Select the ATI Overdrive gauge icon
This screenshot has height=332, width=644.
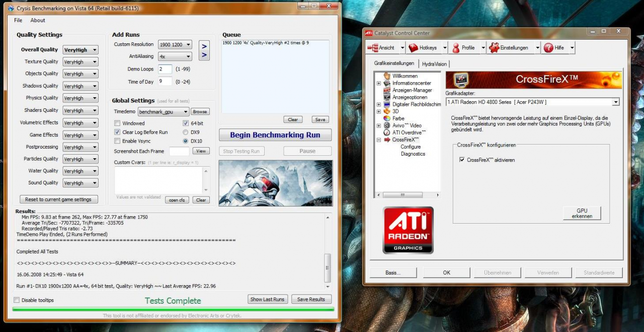tap(387, 132)
